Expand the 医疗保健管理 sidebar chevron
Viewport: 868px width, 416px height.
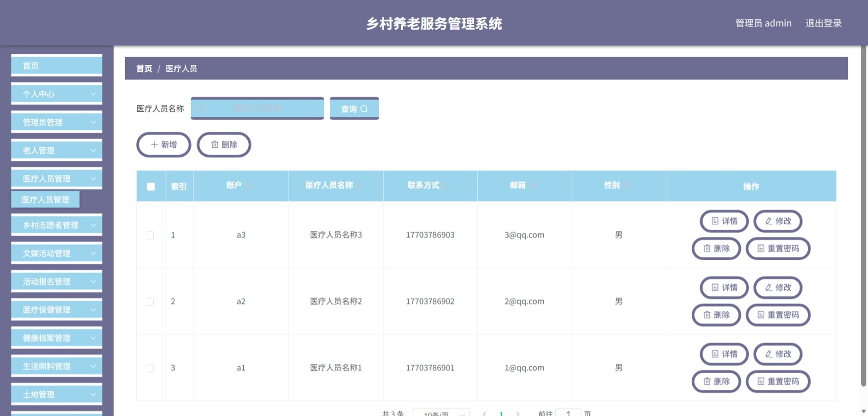[93, 310]
